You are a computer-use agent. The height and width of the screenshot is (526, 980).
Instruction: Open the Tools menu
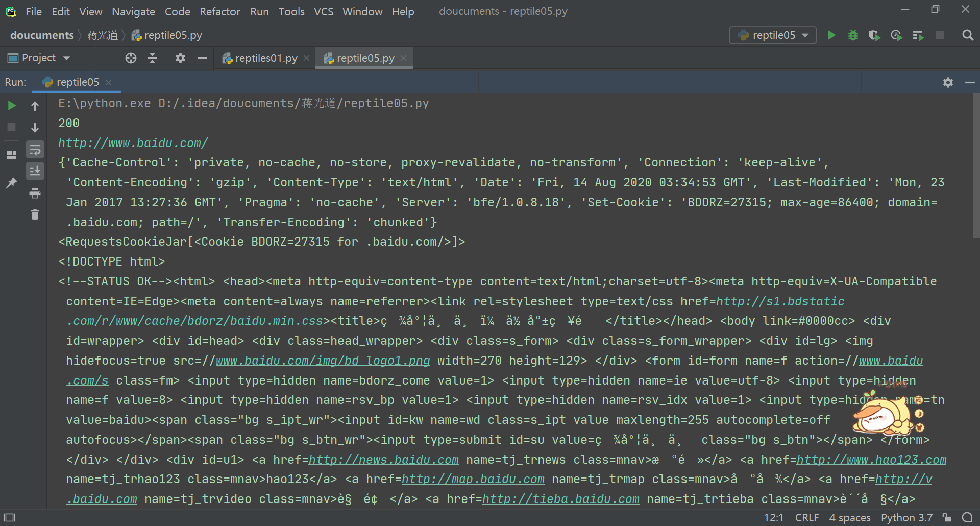point(291,11)
